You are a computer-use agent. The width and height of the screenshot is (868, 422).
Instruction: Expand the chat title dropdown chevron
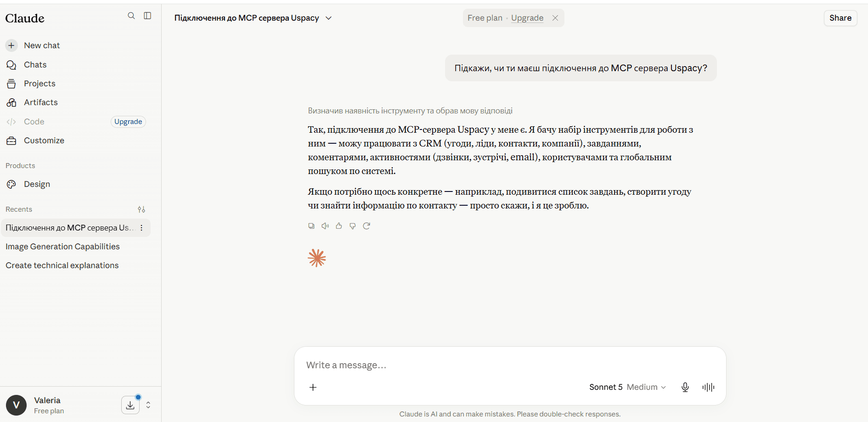[x=329, y=18]
